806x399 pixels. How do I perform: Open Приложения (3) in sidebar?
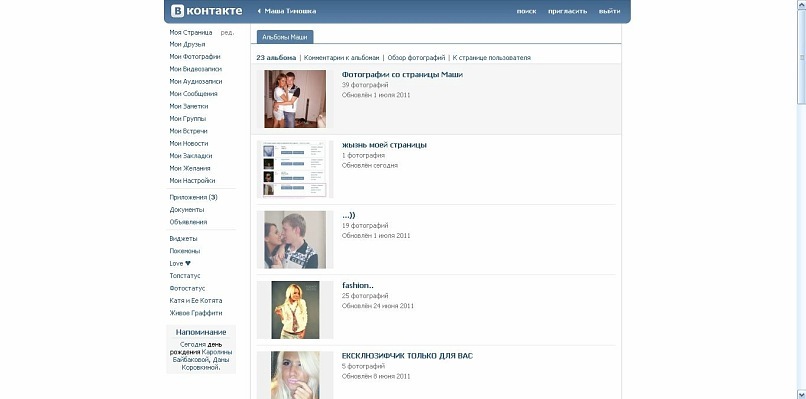pos(193,197)
